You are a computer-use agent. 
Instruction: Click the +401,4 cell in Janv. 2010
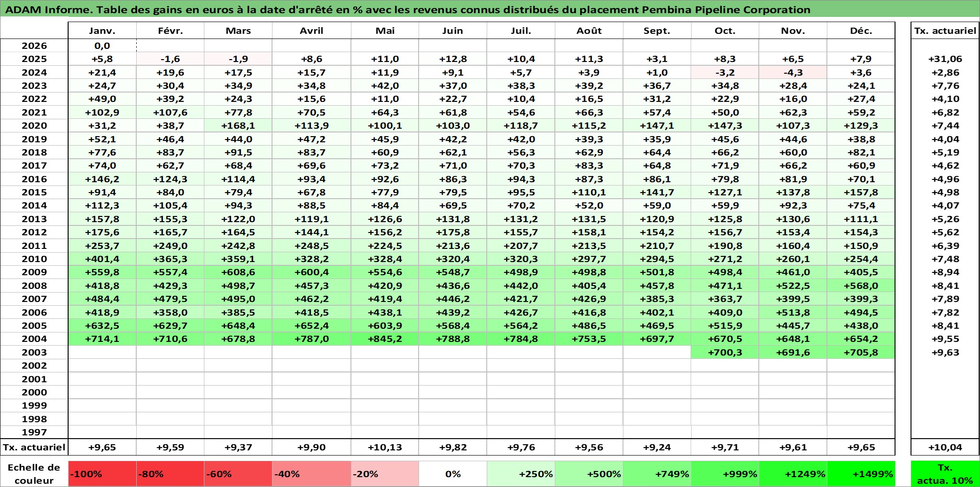pos(102,259)
